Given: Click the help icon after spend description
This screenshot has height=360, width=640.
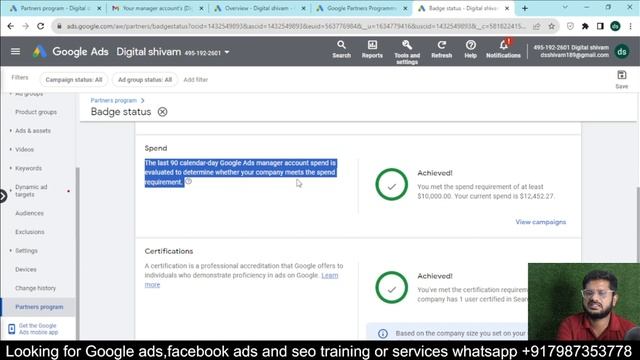Looking at the screenshot, I should (x=188, y=181).
